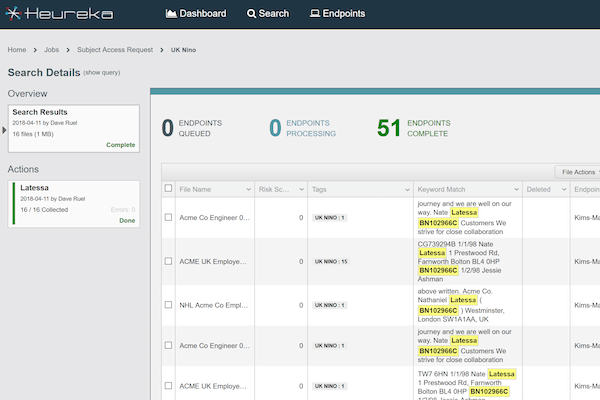
Task: Click the Heureka logo icon
Action: point(13,13)
